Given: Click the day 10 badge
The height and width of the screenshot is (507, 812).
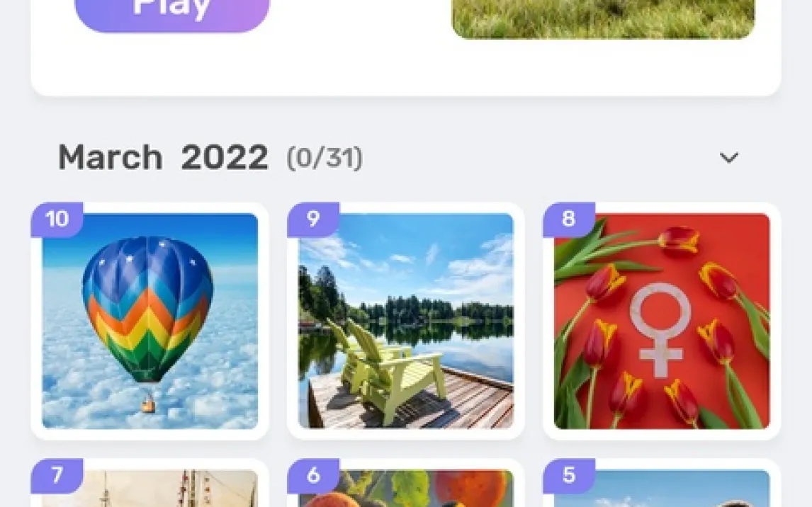Looking at the screenshot, I should pos(57,220).
